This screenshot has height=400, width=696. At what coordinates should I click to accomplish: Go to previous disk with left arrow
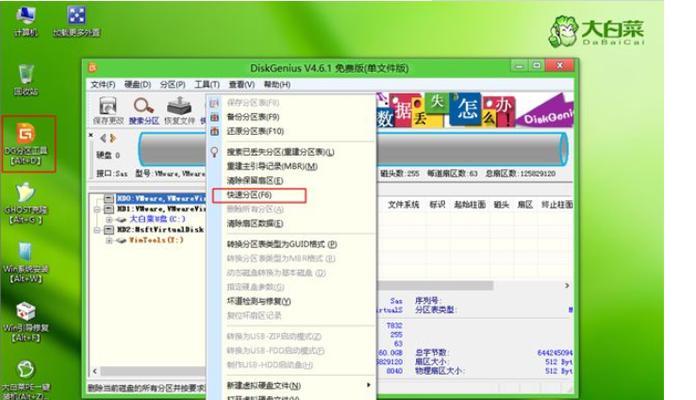(x=103, y=138)
